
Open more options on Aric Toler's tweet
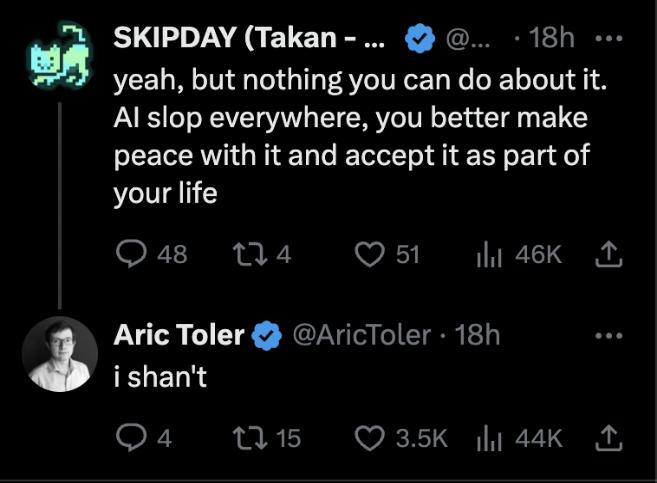click(x=607, y=335)
